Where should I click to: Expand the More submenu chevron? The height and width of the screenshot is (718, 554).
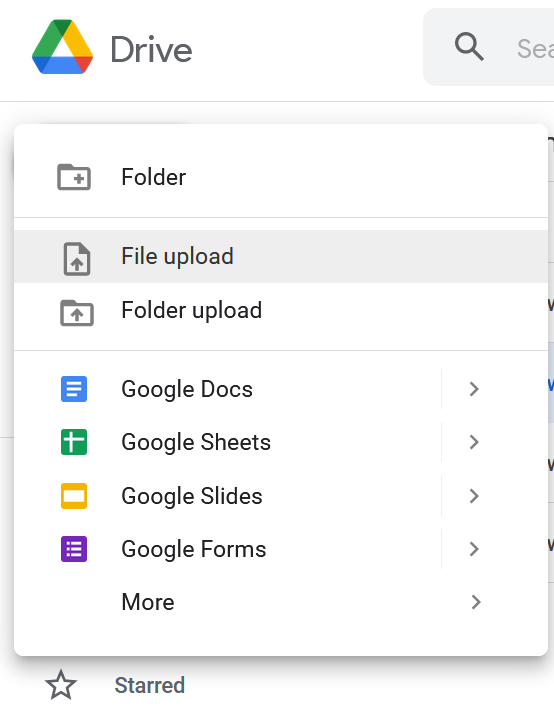pyautogui.click(x=476, y=602)
